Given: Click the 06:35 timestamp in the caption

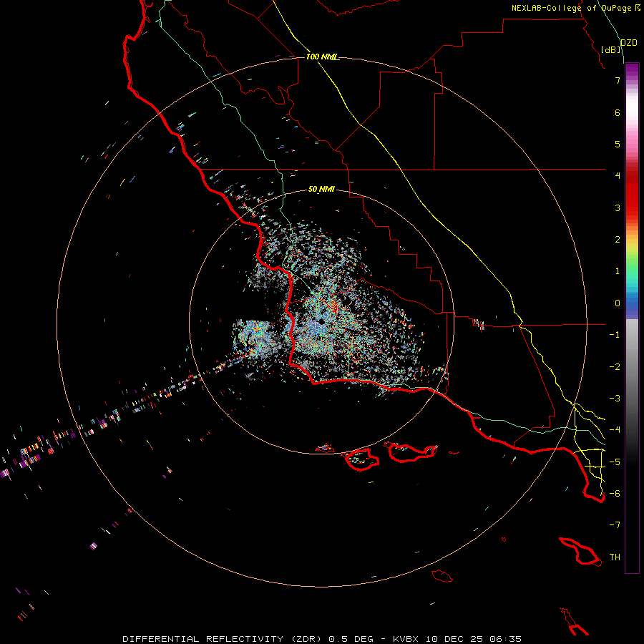Looking at the screenshot, I should pyautogui.click(x=506, y=639).
